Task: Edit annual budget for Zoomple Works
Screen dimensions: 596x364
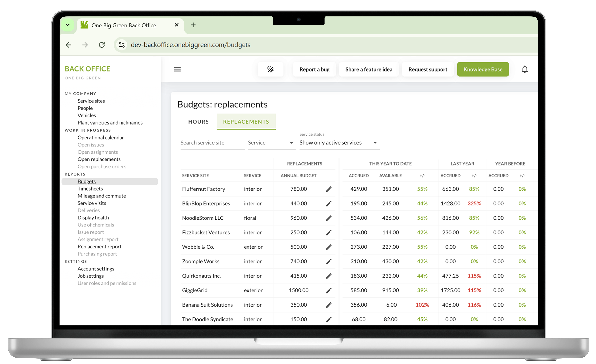Action: tap(329, 262)
